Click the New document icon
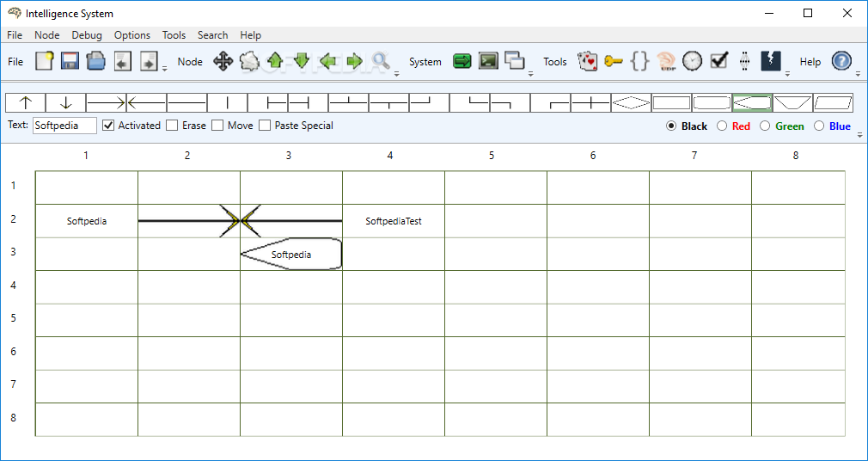The width and height of the screenshot is (868, 461). (45, 61)
